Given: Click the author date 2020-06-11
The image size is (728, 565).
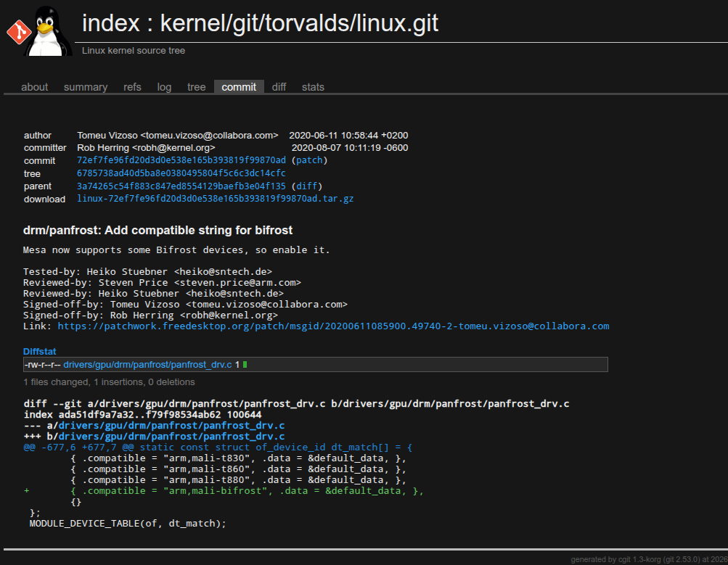Looking at the screenshot, I should point(348,136).
